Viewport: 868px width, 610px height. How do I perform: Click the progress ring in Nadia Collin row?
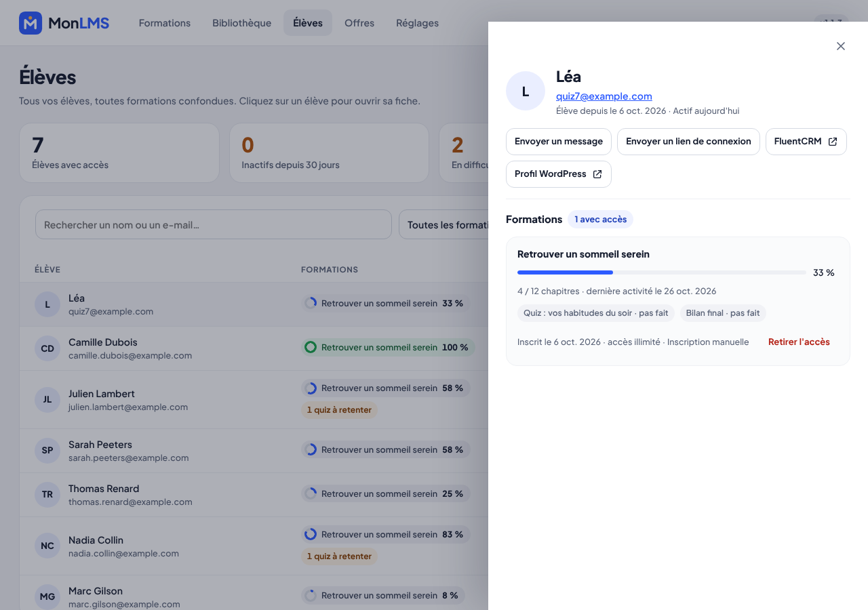(x=311, y=535)
